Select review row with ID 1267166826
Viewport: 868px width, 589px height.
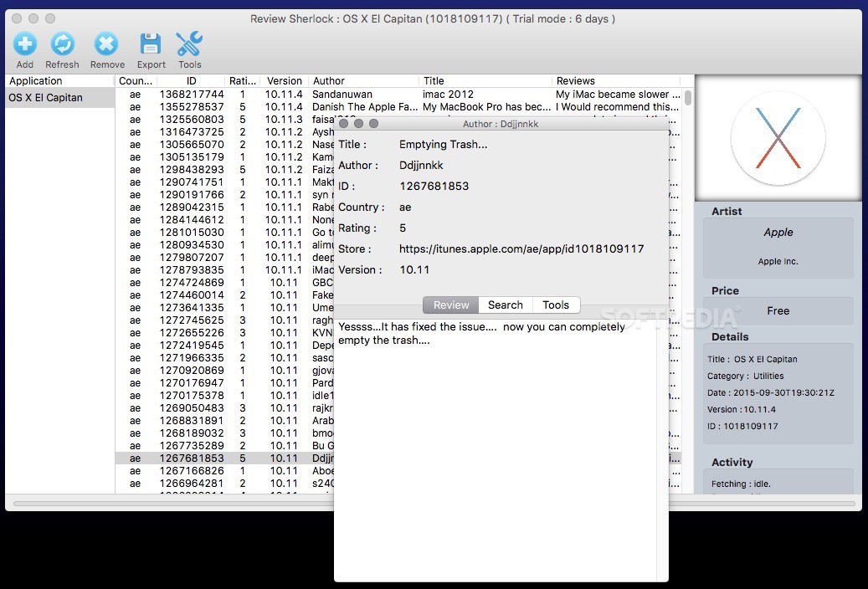pos(224,471)
